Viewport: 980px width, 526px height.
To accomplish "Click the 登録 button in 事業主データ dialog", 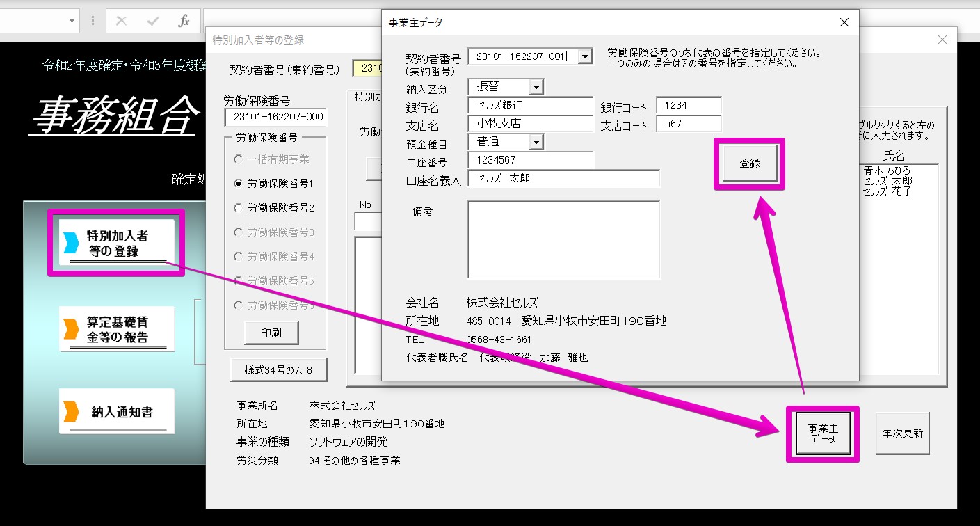I will pyautogui.click(x=749, y=164).
